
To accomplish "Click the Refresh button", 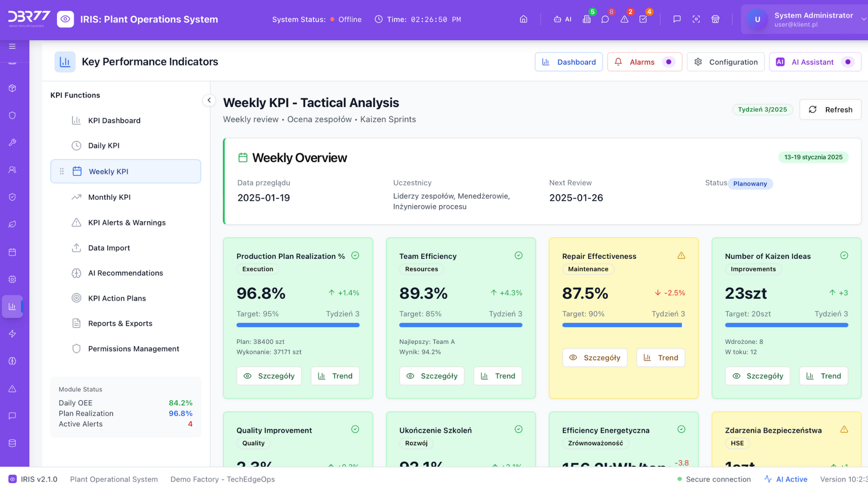I will pos(830,109).
